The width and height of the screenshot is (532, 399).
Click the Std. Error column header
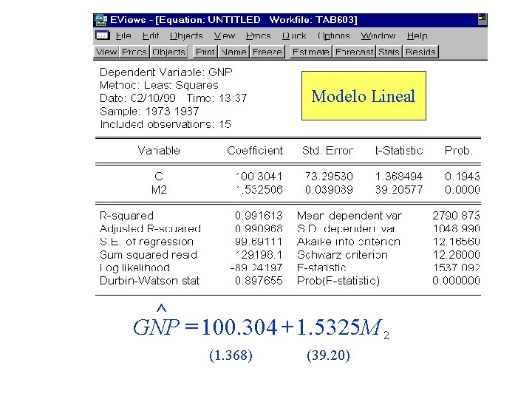point(327,150)
